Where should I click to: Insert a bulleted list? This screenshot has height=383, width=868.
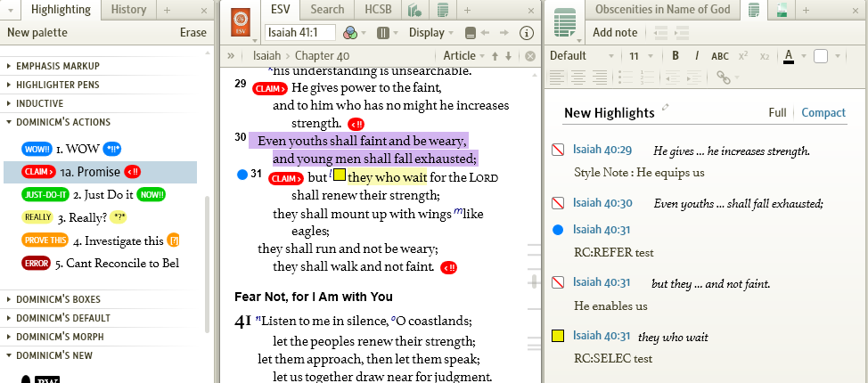625,77
